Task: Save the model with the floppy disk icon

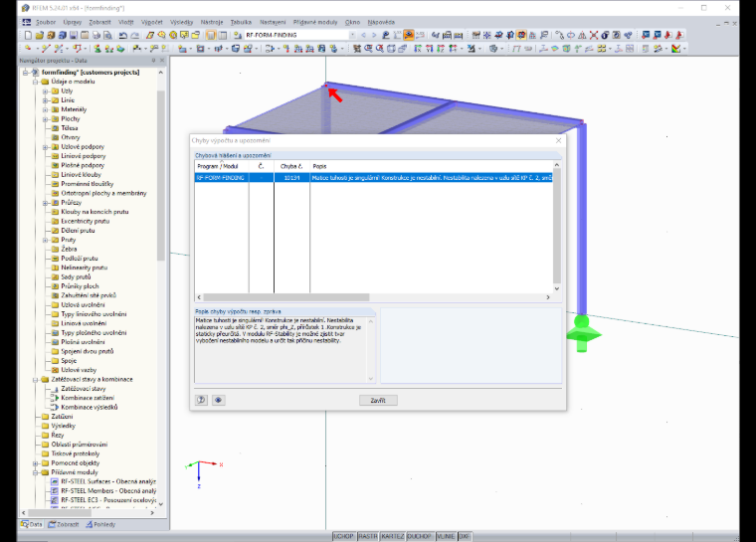Action: (74, 35)
